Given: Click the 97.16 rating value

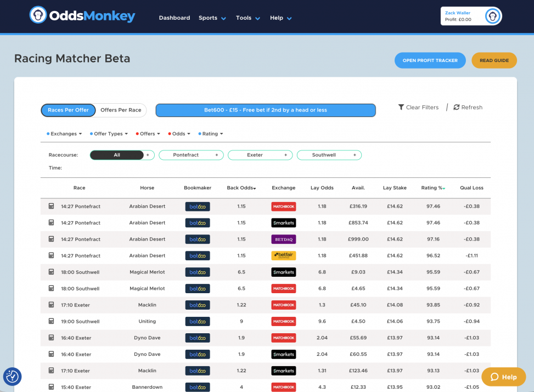Looking at the screenshot, I should (433, 239).
